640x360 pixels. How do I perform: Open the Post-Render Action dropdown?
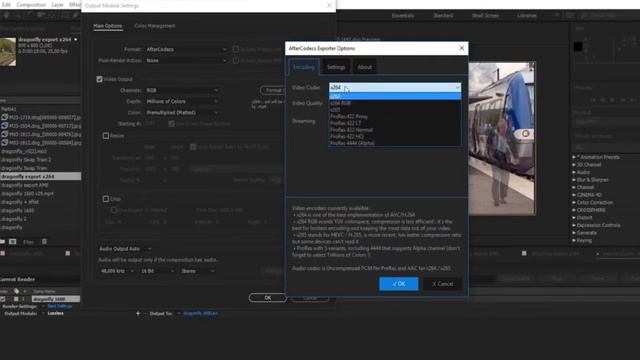(x=186, y=60)
